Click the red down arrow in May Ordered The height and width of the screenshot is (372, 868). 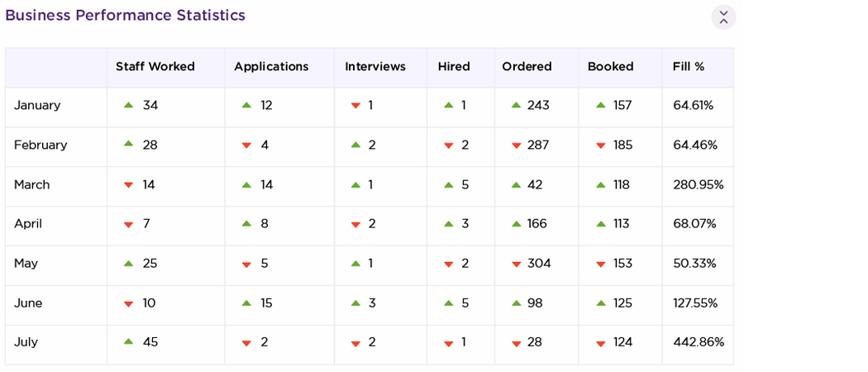pyautogui.click(x=517, y=265)
